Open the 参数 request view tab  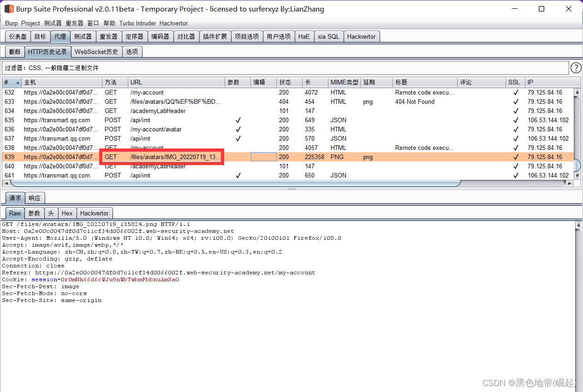35,213
